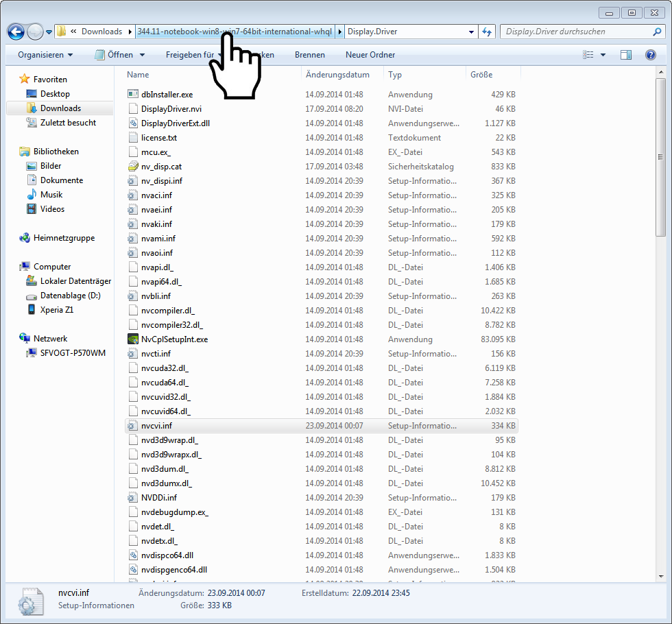Sort by Typ column header
672x624 pixels.
coord(395,75)
